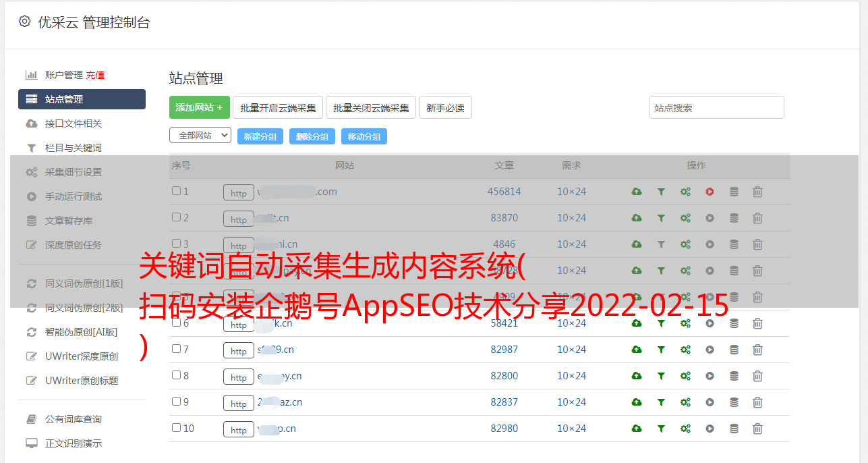The width and height of the screenshot is (868, 463).
Task: Click 批量开启云端采集 button
Action: click(278, 107)
